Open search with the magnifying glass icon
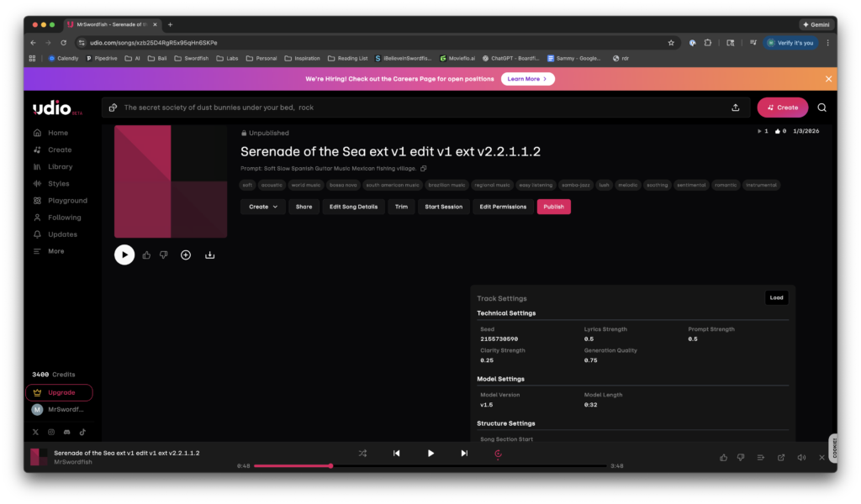 click(x=821, y=107)
